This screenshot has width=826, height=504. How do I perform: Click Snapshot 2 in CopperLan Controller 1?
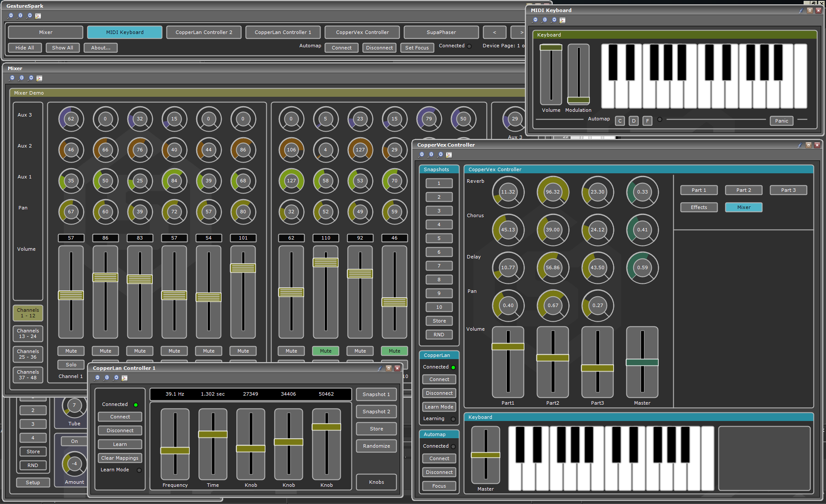coord(376,412)
